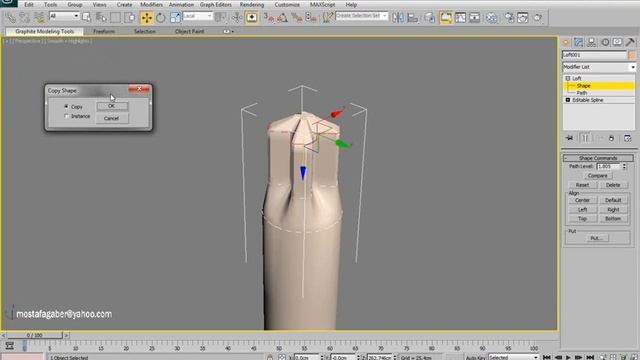Viewport: 640px width, 360px height.
Task: Toggle Pin Stack icon
Action: point(569,138)
